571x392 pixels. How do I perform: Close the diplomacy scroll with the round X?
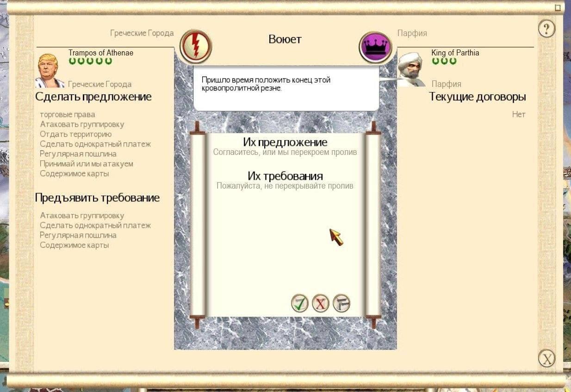pyautogui.click(x=547, y=358)
